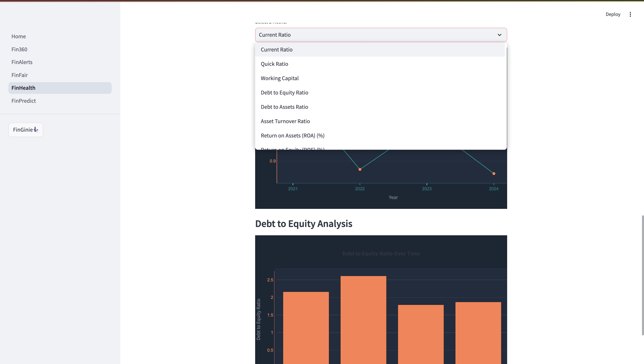Open the FinGinie button

pyautogui.click(x=26, y=130)
